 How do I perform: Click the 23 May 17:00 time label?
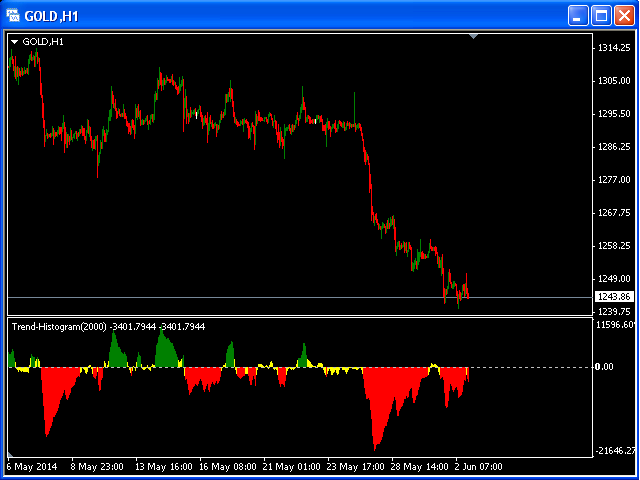pos(356,466)
